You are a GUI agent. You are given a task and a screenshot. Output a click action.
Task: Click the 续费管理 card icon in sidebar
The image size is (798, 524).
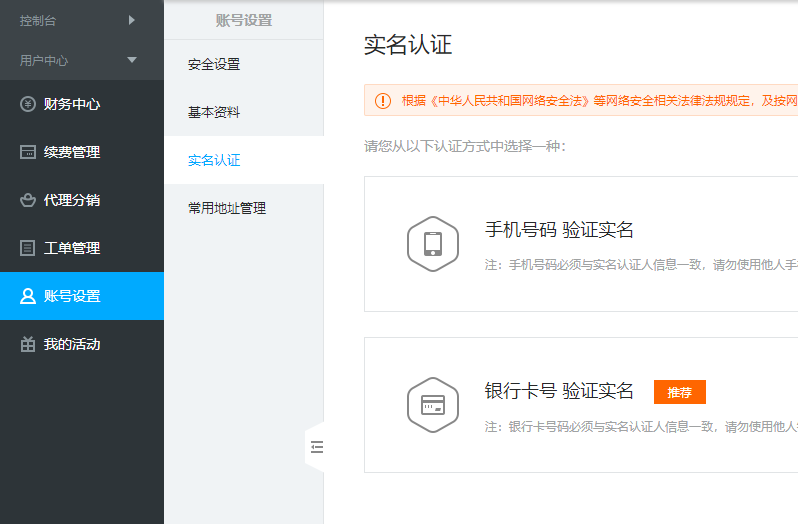[x=28, y=152]
